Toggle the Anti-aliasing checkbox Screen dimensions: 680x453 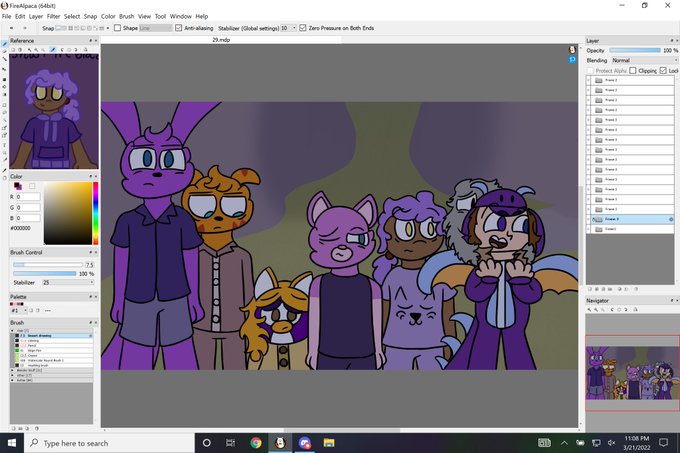(179, 28)
